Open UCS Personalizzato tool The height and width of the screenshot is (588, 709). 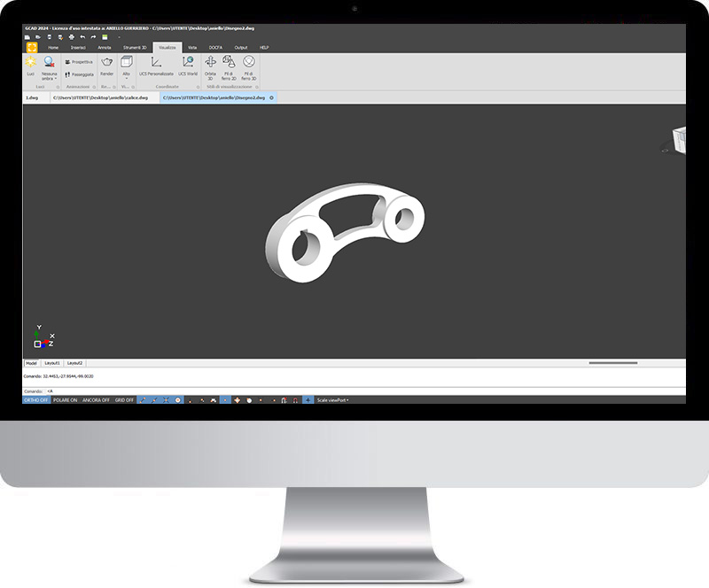[156, 65]
